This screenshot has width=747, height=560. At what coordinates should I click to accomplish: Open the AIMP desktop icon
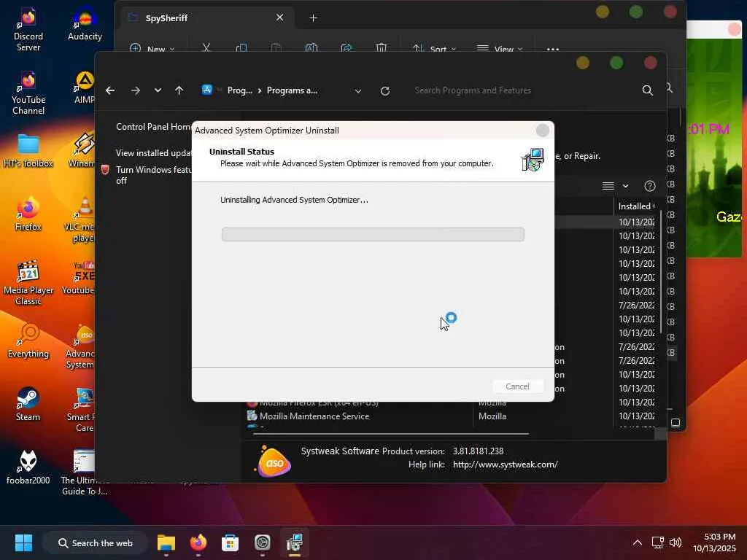tap(85, 88)
